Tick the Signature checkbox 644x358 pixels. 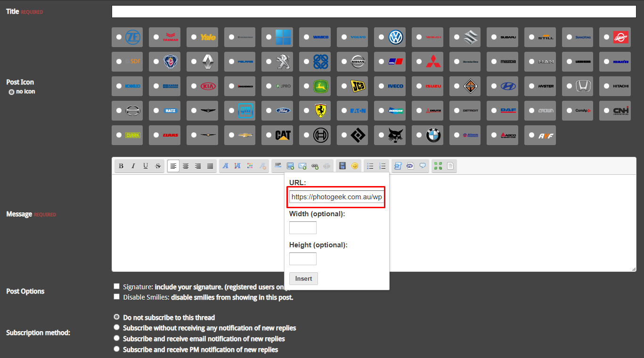pyautogui.click(x=116, y=286)
